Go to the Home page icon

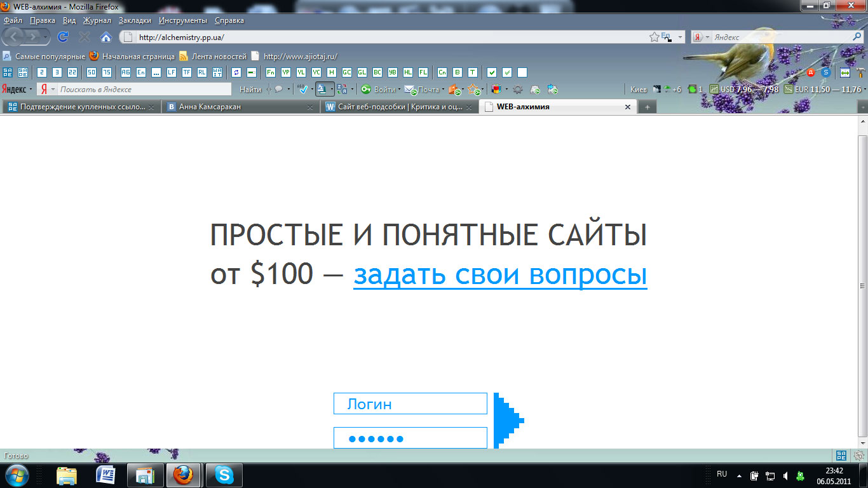point(105,37)
